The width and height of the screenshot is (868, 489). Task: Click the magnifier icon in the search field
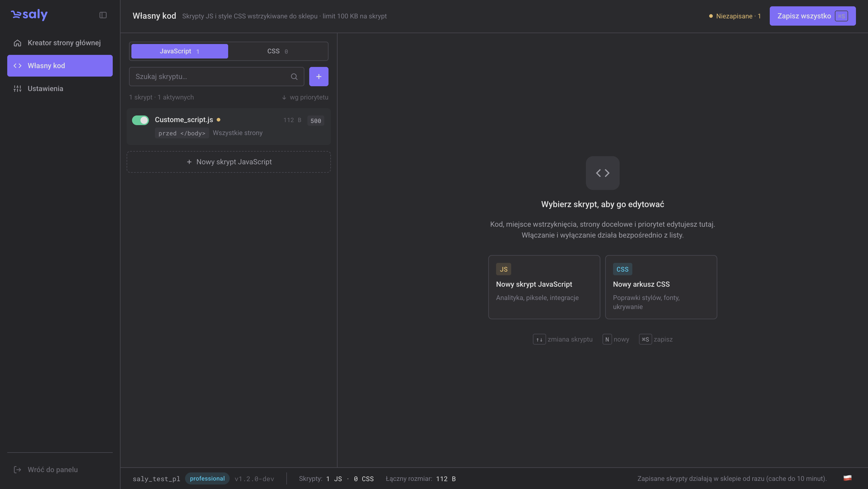point(294,77)
